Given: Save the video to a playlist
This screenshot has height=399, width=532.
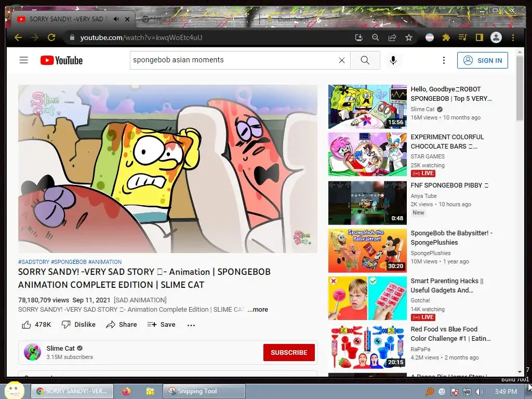Looking at the screenshot, I should 161,325.
